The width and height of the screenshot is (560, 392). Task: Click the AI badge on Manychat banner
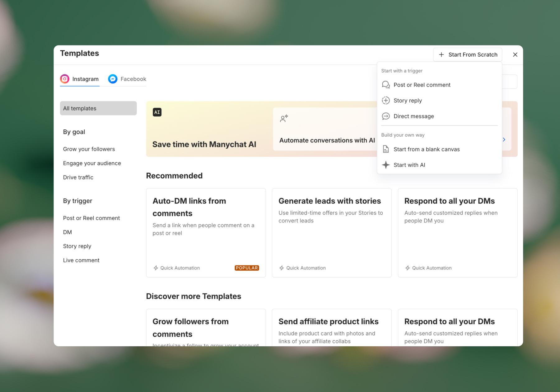(157, 112)
